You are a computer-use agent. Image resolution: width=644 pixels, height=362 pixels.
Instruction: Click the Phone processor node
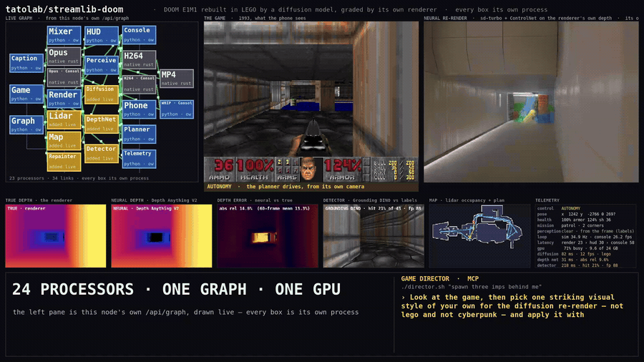pyautogui.click(x=139, y=109)
